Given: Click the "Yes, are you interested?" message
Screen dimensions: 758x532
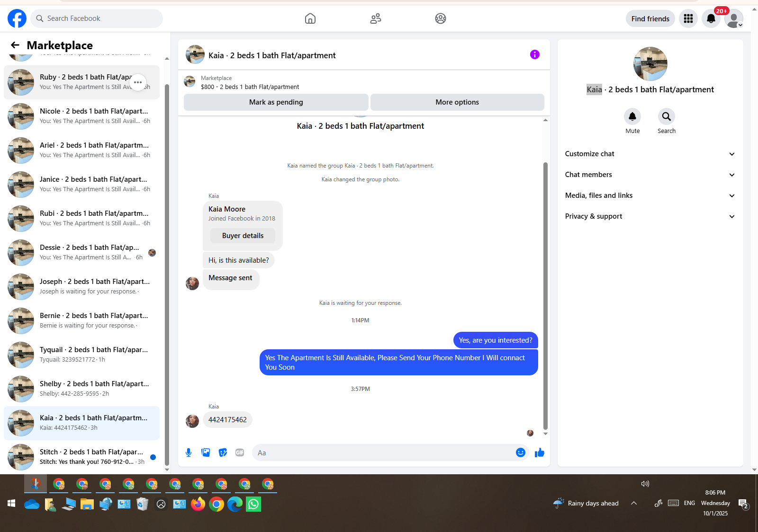Looking at the screenshot, I should pos(496,340).
